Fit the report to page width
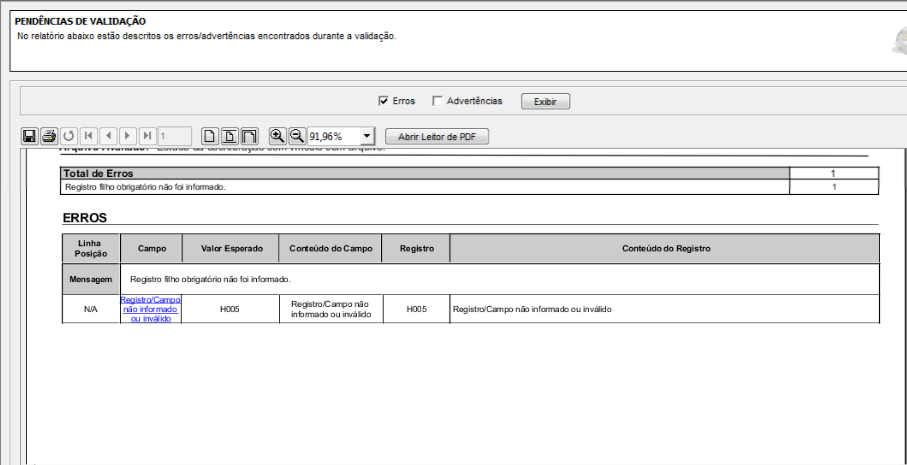Viewport: 907px width, 465px height. [x=249, y=136]
